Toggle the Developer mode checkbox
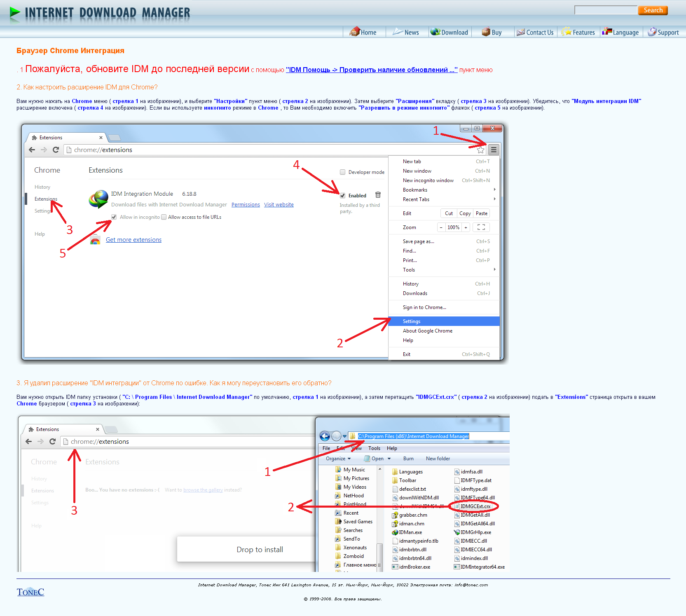 click(342, 172)
